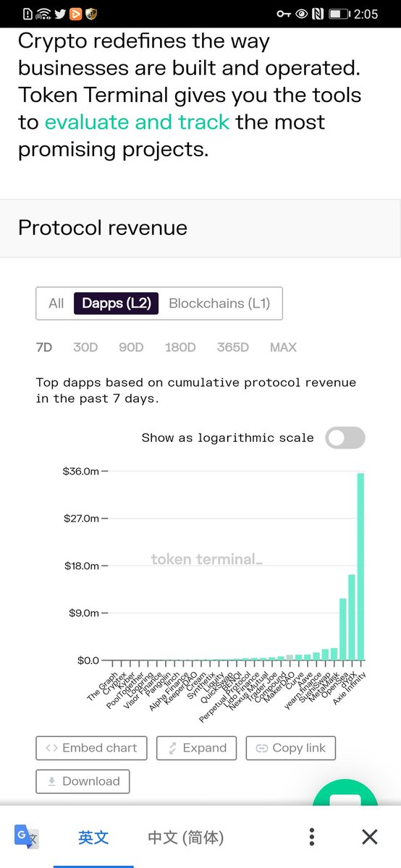This screenshot has width=401, height=868.
Task: Click the Axie Infinity revenue bar
Action: tap(360, 566)
